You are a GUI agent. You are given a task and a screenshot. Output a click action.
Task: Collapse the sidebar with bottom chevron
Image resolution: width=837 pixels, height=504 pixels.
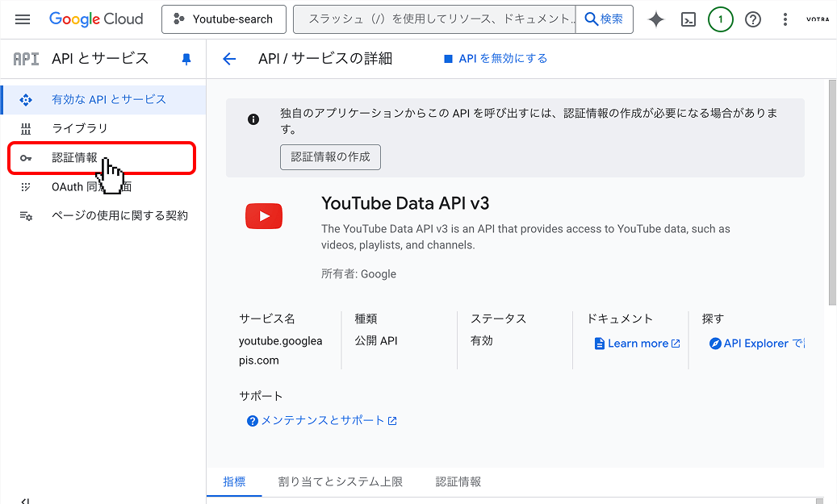pos(24,501)
